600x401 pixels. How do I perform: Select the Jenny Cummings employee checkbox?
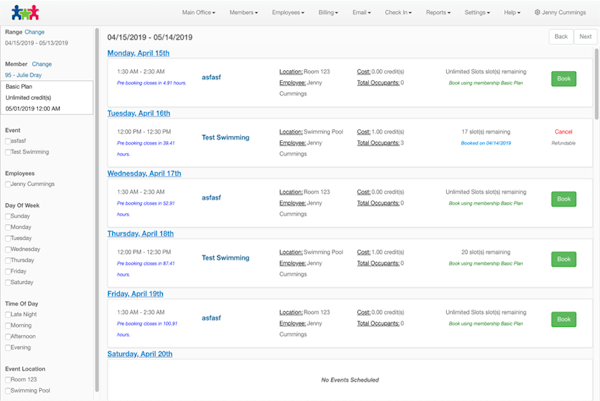(8, 184)
